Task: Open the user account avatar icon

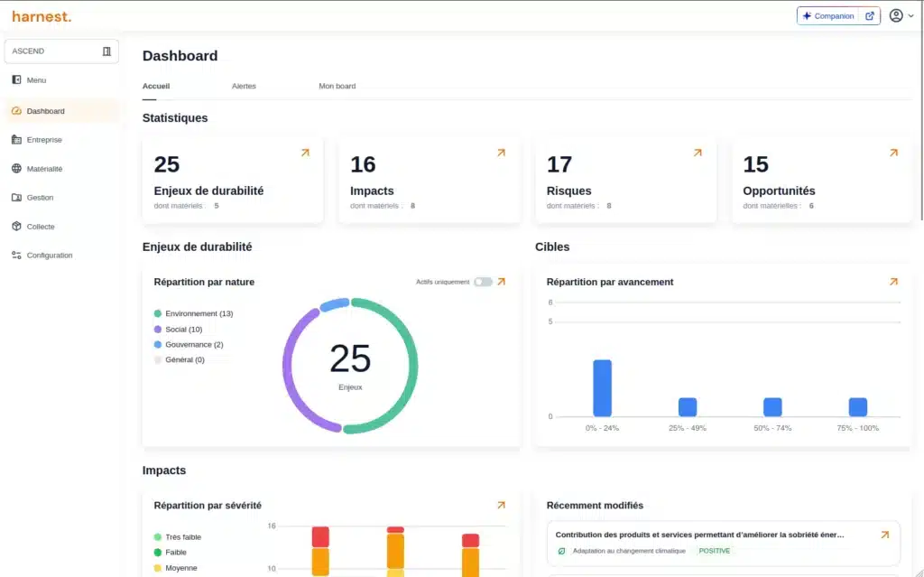Action: pos(896,16)
